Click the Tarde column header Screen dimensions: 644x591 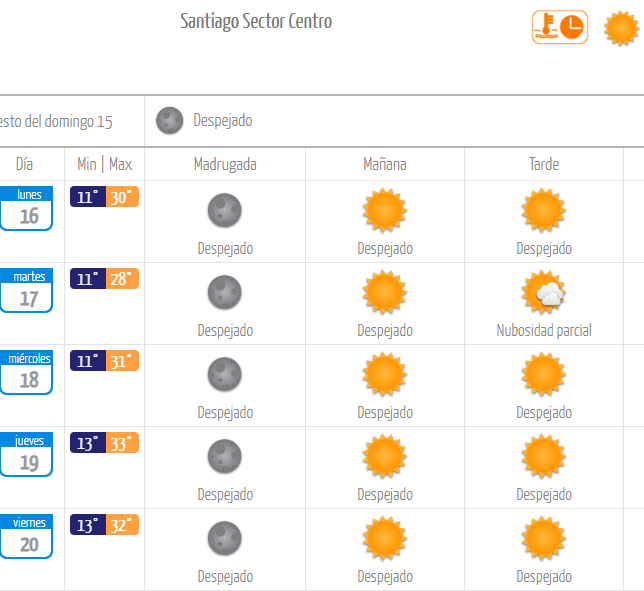(544, 164)
